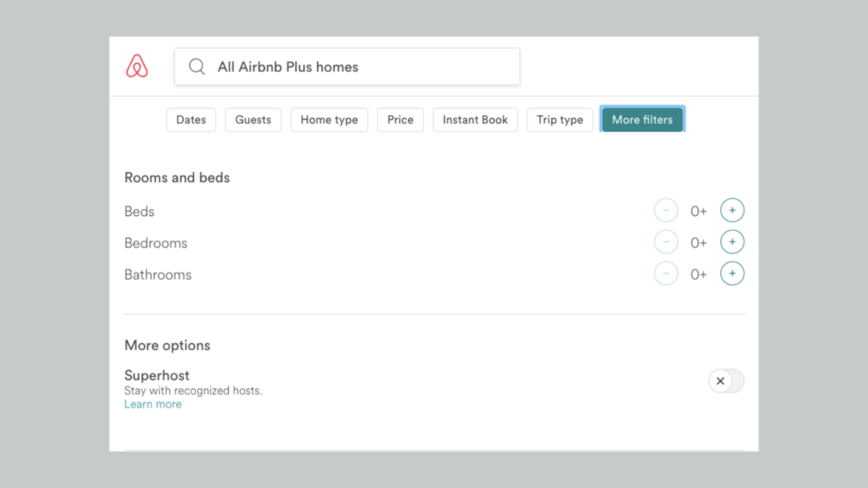Increase the Beds count with plus icon
The height and width of the screenshot is (488, 868).
(x=732, y=210)
